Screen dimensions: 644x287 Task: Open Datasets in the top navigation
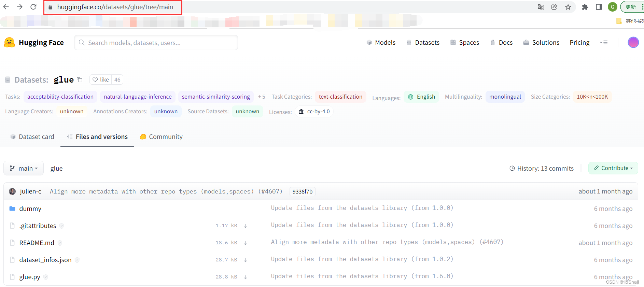423,42
